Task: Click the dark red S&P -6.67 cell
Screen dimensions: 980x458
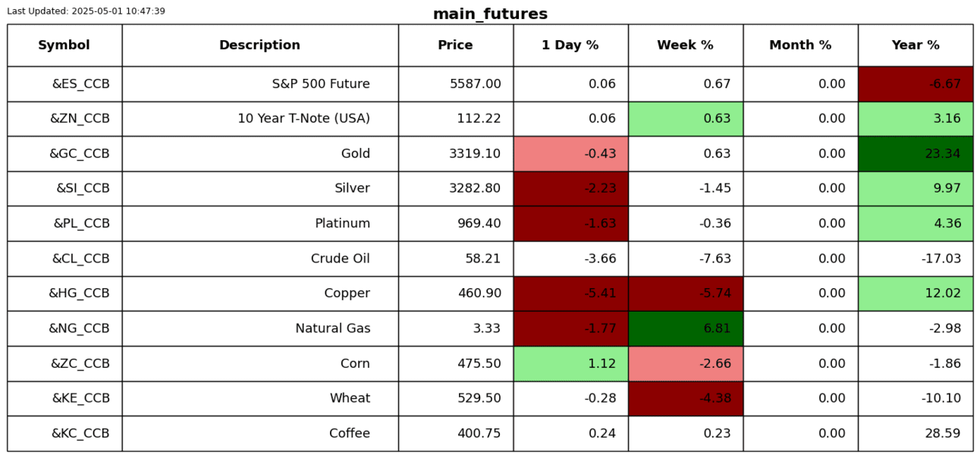Action: (916, 84)
